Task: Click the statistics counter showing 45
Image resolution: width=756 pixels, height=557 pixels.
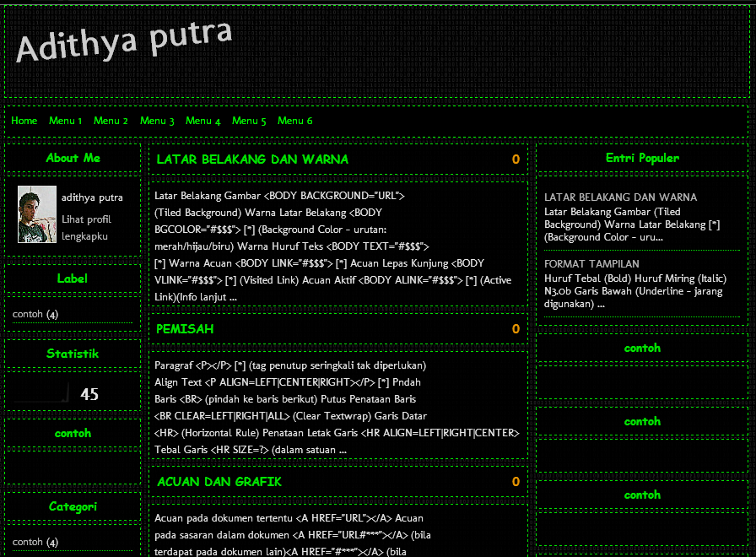Action: pyautogui.click(x=89, y=394)
